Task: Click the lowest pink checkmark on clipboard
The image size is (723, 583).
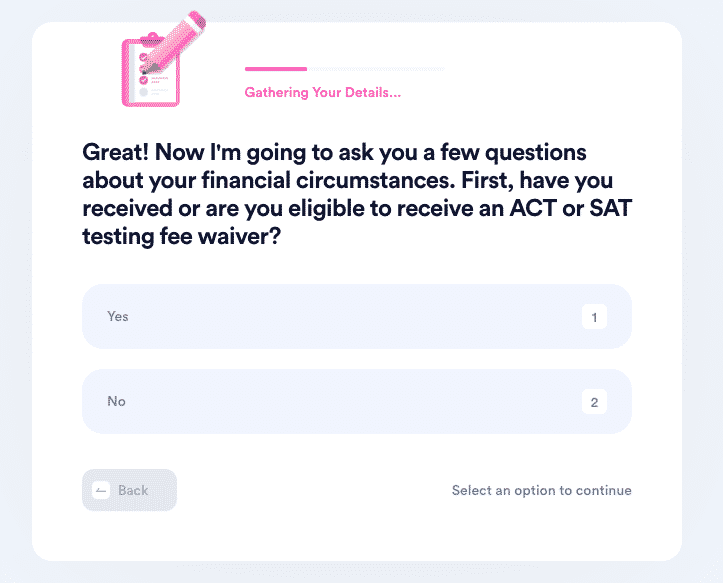Action: coord(143,80)
